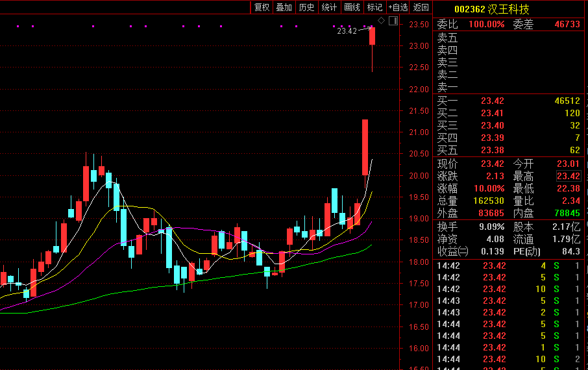Click the 收益(三) value 0.139
This screenshot has height=370, width=588.
[x=493, y=252]
